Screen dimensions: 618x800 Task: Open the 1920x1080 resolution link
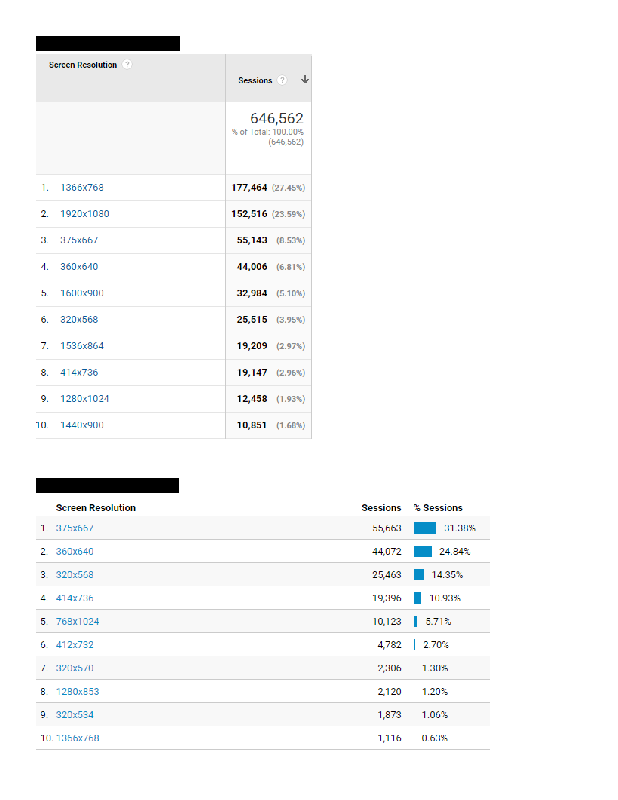click(85, 214)
